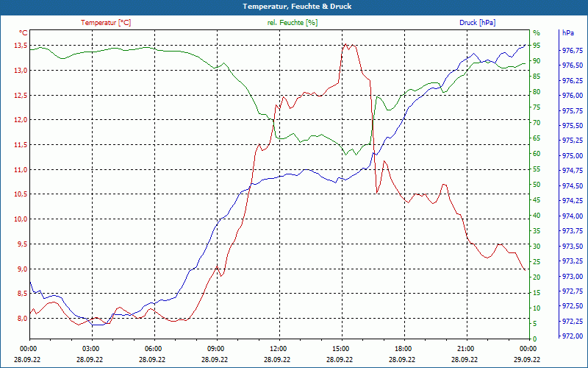Click the 13,5 temperature axis value
Viewport: 588px width, 368px height.
click(x=21, y=46)
